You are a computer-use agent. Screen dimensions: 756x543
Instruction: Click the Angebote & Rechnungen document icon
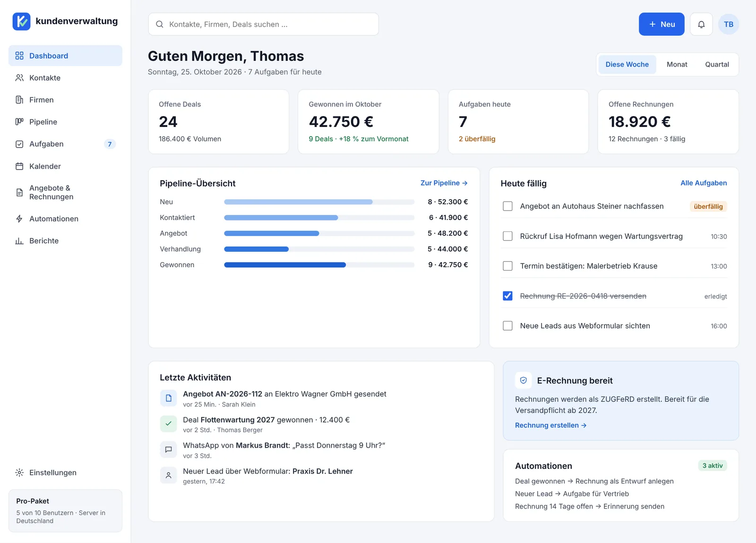[x=19, y=192]
